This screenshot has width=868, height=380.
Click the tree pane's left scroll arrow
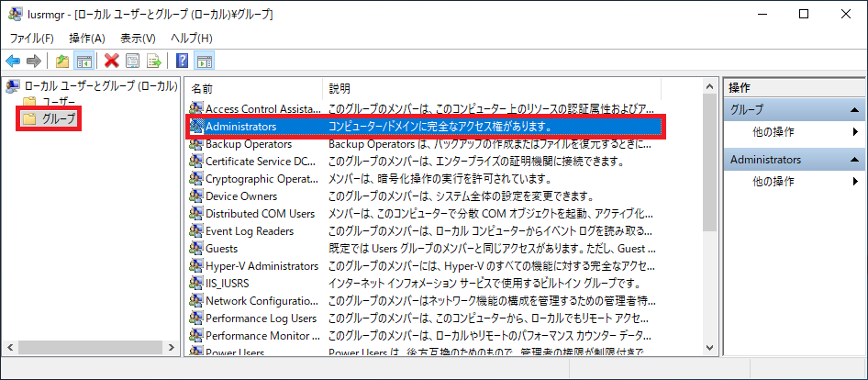click(9, 347)
